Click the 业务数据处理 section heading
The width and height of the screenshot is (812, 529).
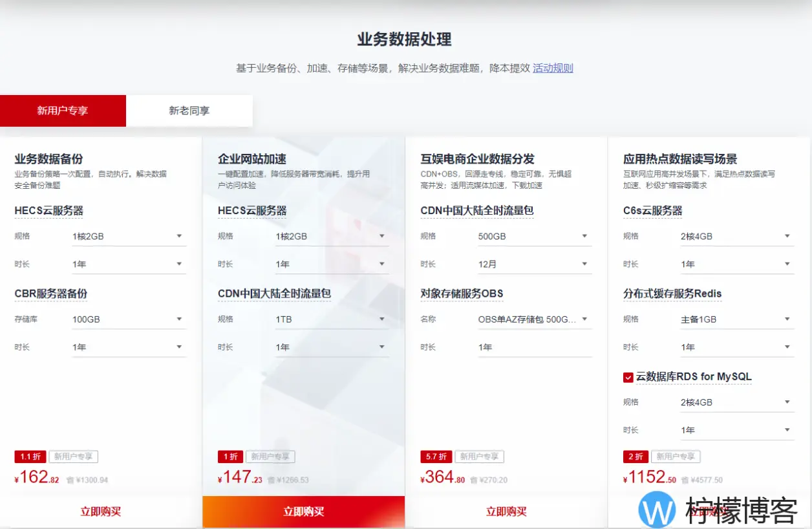[405, 39]
